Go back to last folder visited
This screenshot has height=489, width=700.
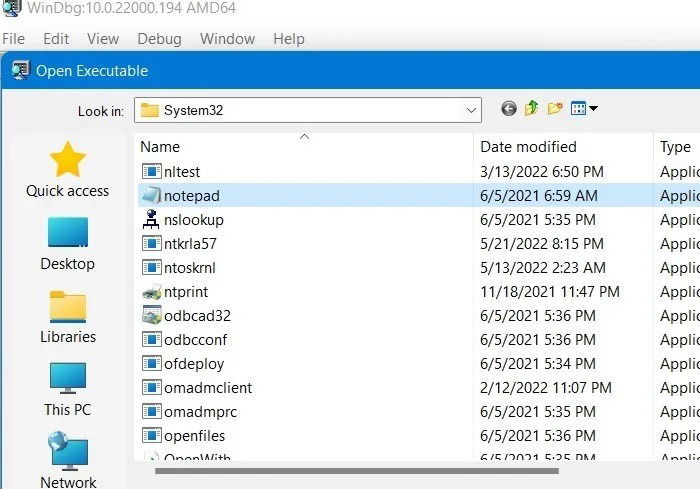[508, 109]
